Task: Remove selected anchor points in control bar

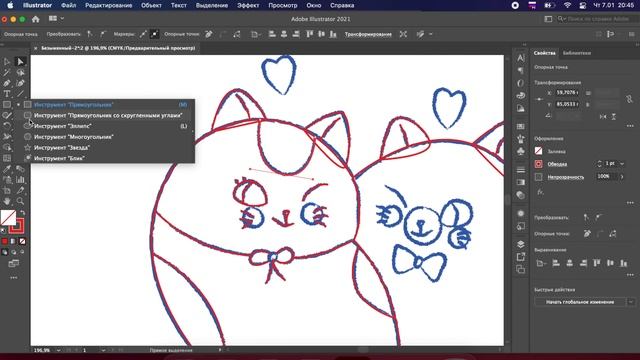Action: tap(209, 34)
